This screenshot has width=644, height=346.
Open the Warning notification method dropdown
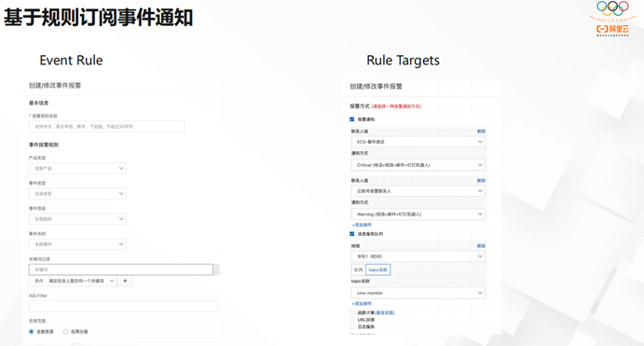click(418, 215)
